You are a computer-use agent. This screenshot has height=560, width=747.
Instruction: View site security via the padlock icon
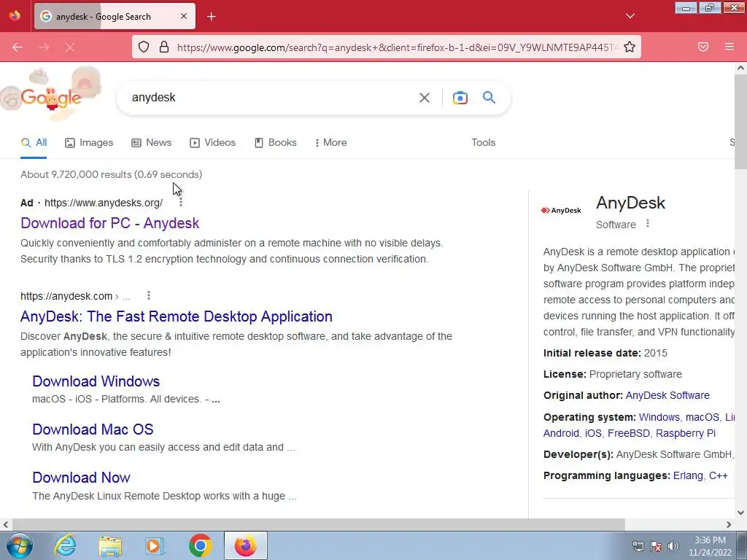pyautogui.click(x=164, y=47)
